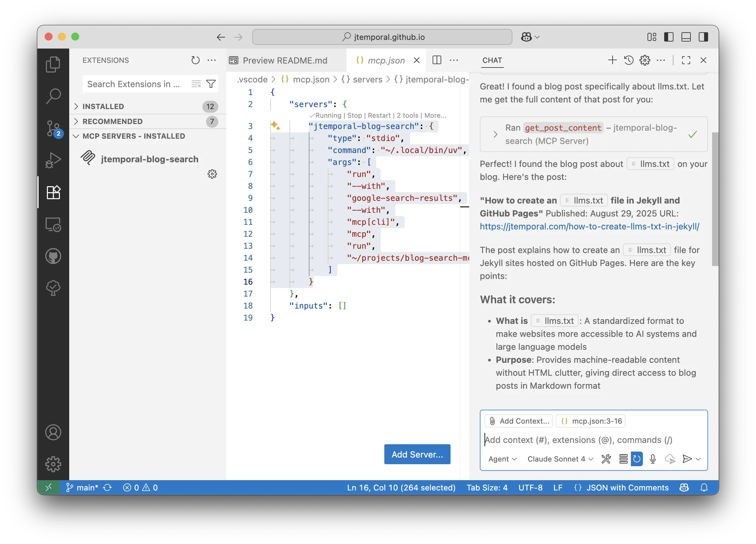Start voice input with the microphone icon
The width and height of the screenshot is (756, 544).
tap(652, 459)
